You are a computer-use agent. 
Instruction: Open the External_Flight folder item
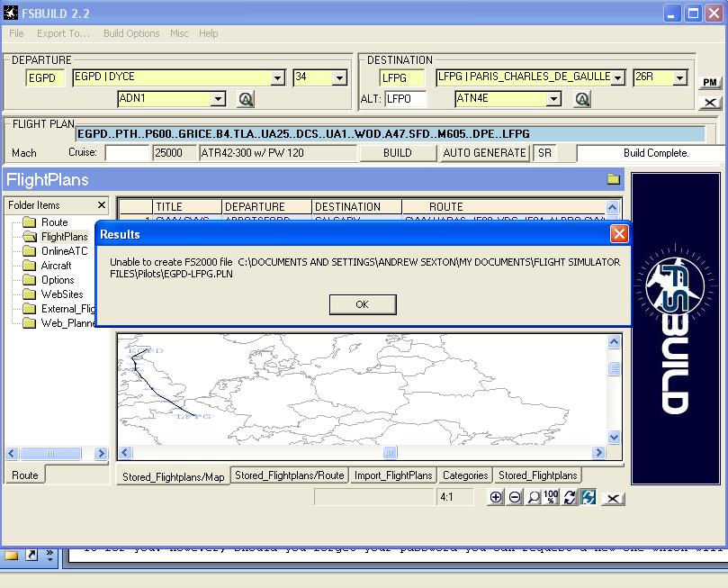(59, 308)
